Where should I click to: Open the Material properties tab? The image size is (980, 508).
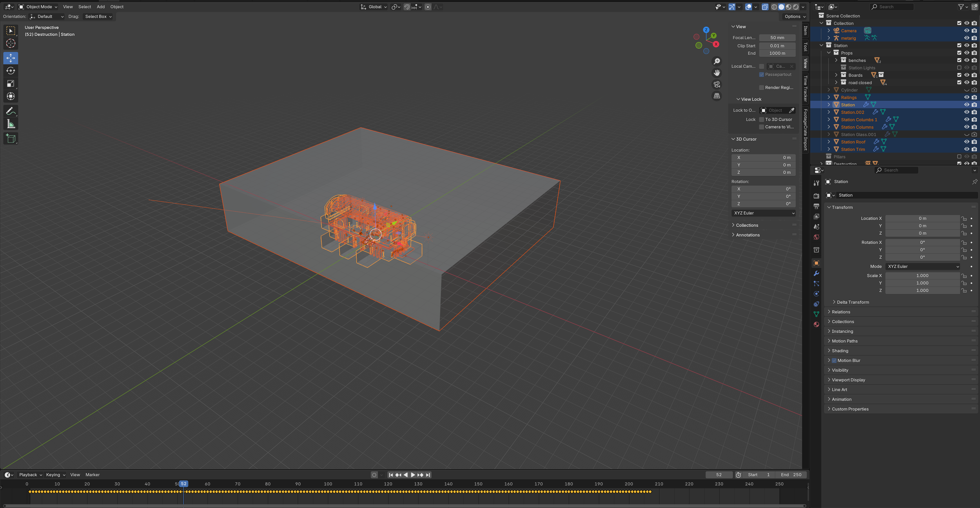[816, 325]
